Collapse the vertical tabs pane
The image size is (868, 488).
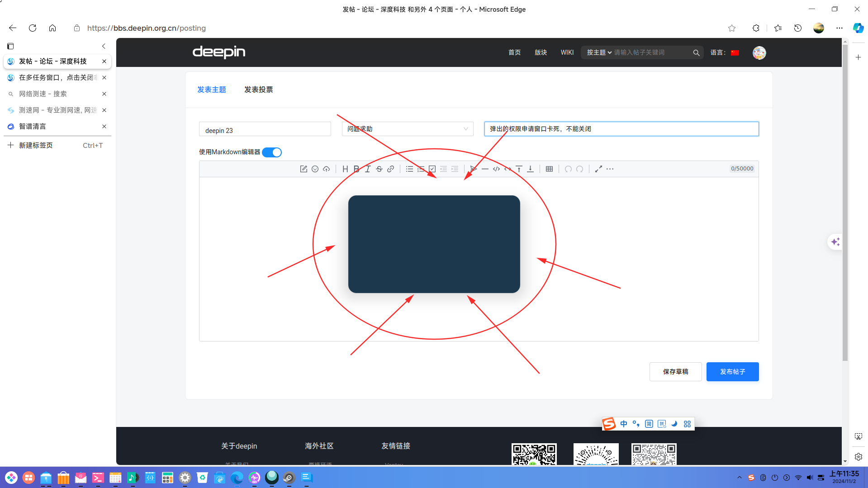pyautogui.click(x=104, y=46)
